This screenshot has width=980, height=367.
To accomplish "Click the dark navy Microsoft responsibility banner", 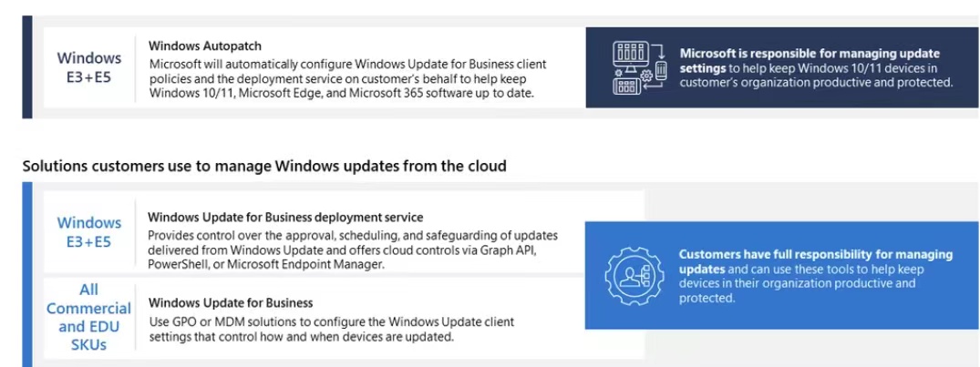I will (x=782, y=67).
